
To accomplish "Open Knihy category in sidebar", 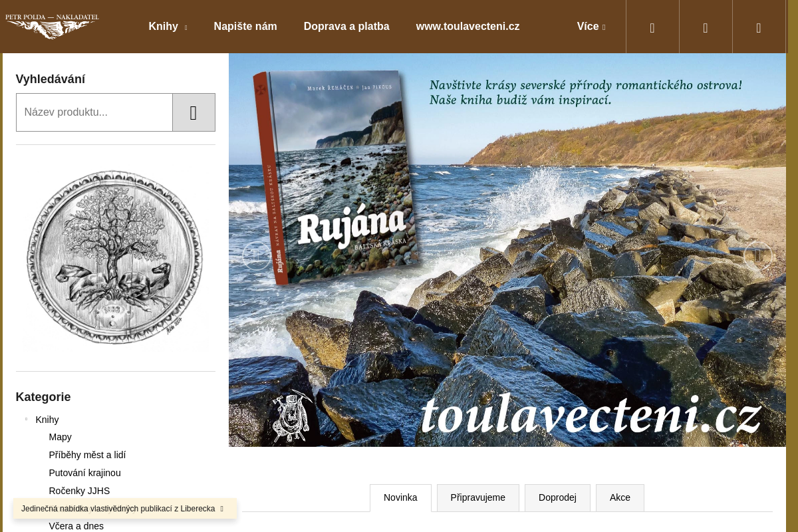I will (47, 420).
